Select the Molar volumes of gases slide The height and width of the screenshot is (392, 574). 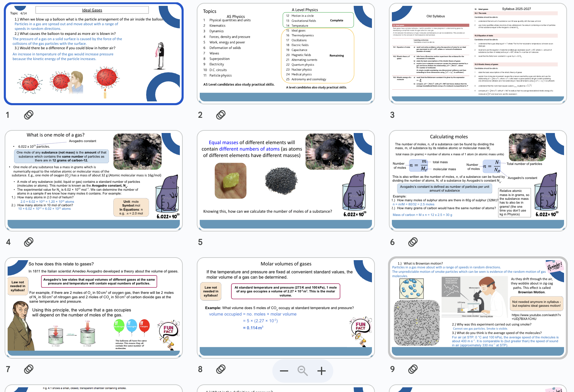click(286, 308)
